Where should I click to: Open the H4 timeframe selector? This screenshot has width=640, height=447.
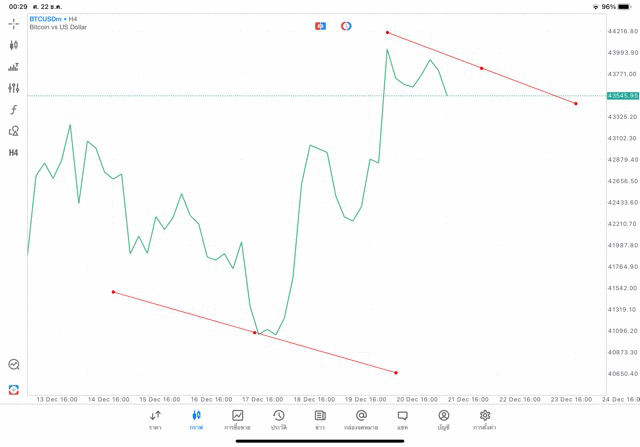(x=14, y=153)
